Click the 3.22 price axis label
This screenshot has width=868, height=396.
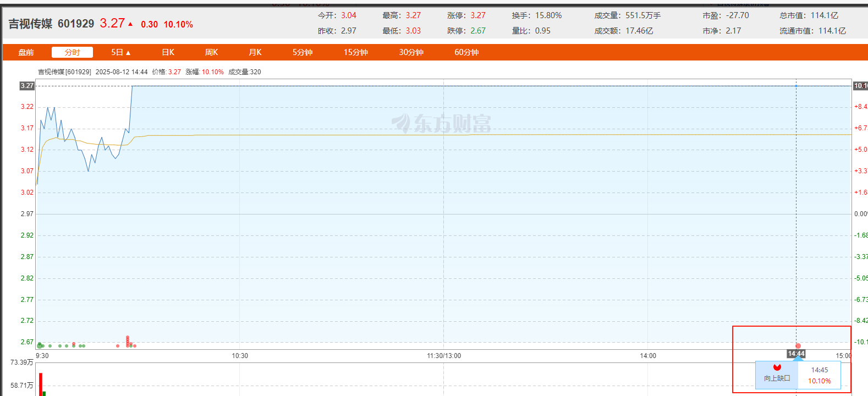pos(27,107)
